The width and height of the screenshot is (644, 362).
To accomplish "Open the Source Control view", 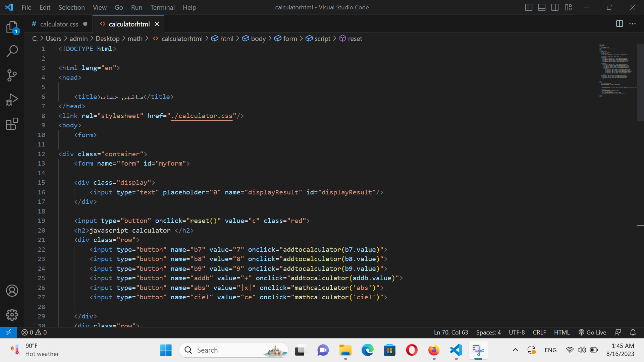I will point(12,75).
